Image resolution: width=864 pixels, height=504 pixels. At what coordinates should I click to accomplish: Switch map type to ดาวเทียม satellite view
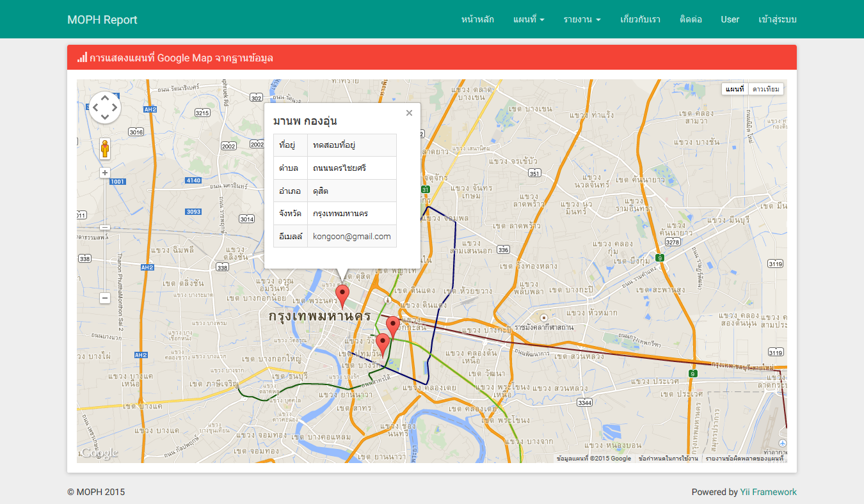pos(765,89)
